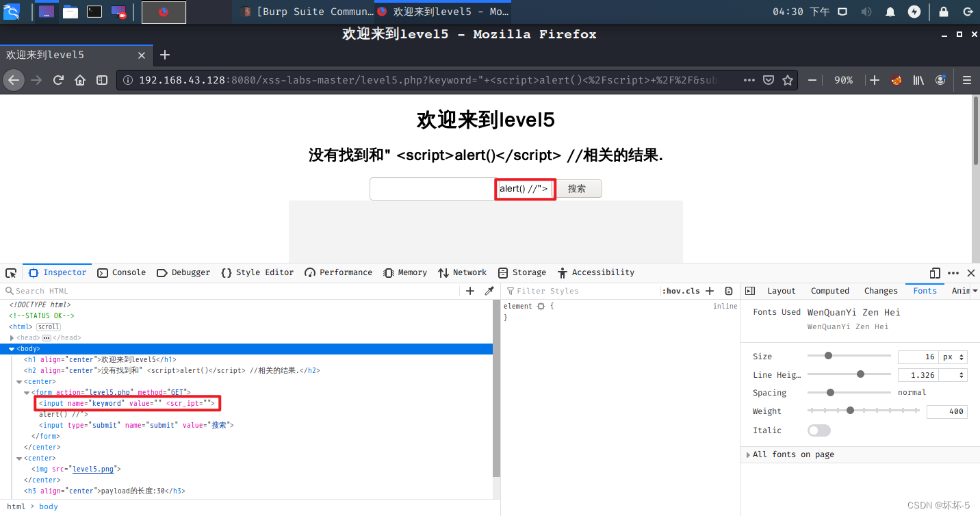Expand All fonts on page section
This screenshot has width=980, height=516.
pyautogui.click(x=793, y=454)
